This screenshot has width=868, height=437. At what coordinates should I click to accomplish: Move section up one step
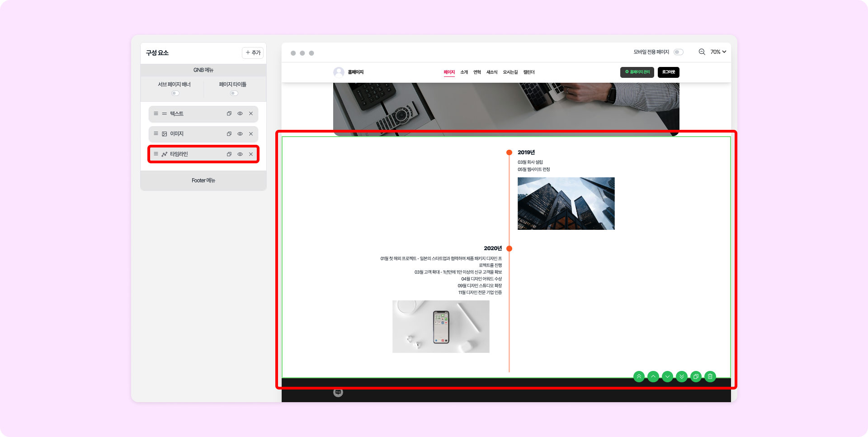(x=653, y=376)
